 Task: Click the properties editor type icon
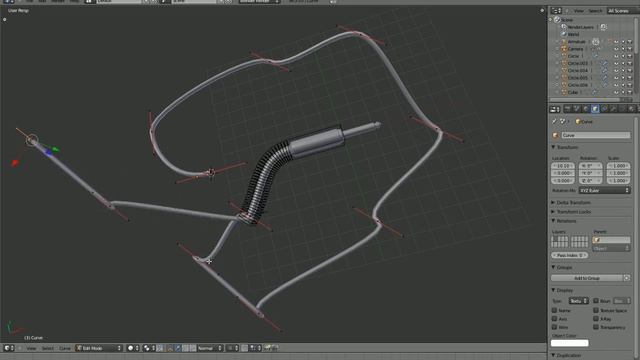(555, 109)
